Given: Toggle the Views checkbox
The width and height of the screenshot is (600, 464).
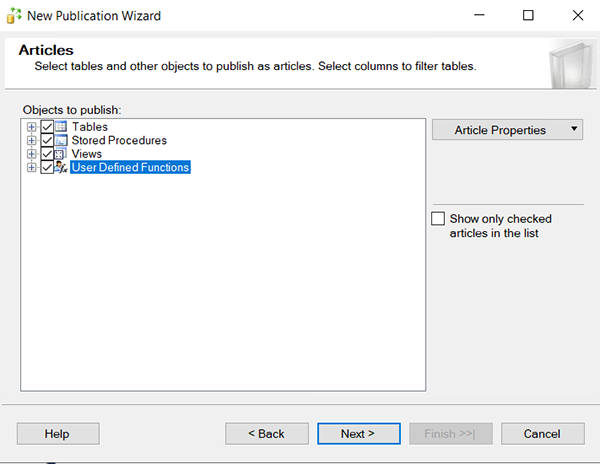Looking at the screenshot, I should pos(46,154).
